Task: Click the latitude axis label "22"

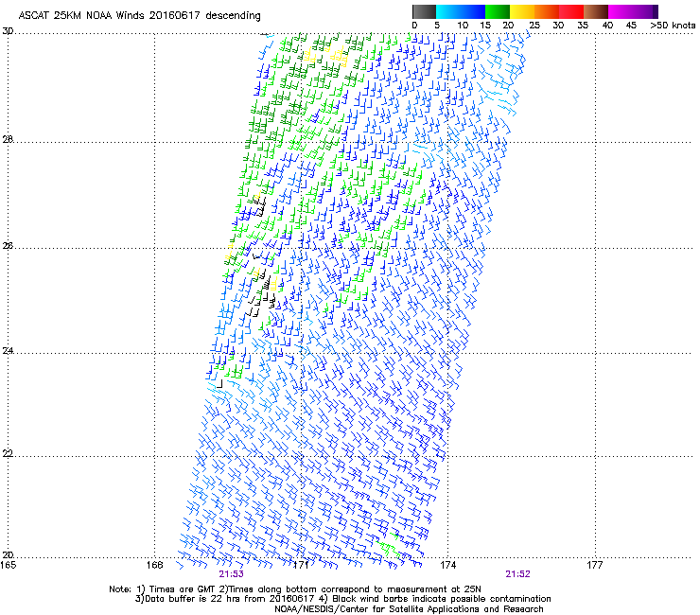Action: 8,454
